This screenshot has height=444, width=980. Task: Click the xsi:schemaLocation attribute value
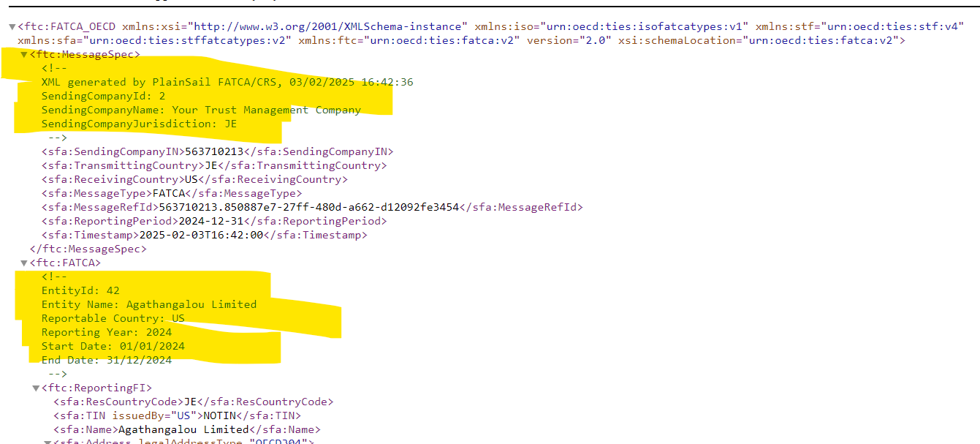pyautogui.click(x=824, y=40)
